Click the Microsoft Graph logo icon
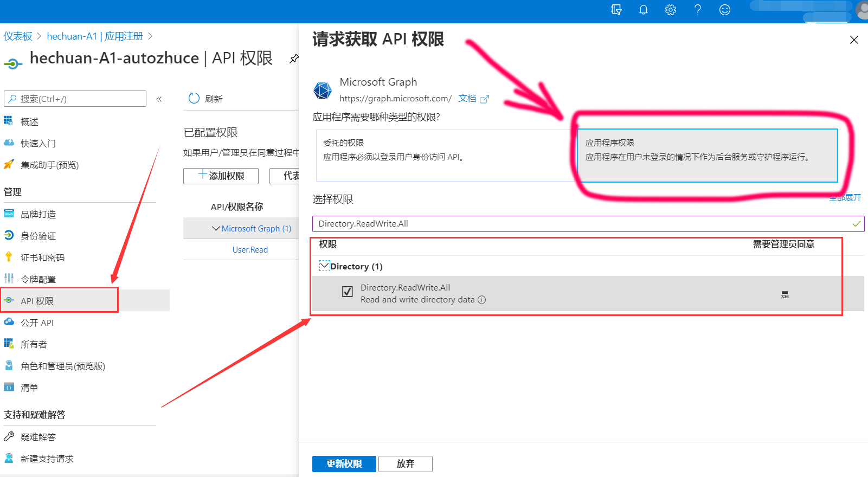 pyautogui.click(x=323, y=91)
